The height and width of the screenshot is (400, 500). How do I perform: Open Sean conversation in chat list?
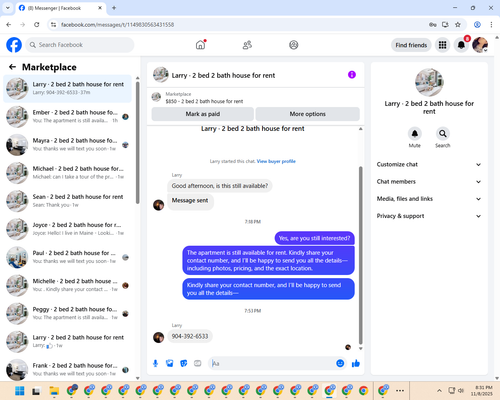tap(68, 201)
